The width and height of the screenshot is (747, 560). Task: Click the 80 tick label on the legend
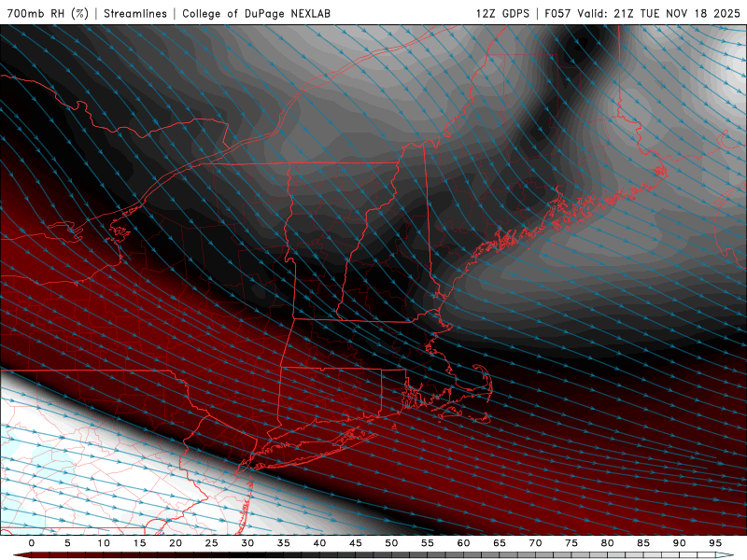(607, 543)
